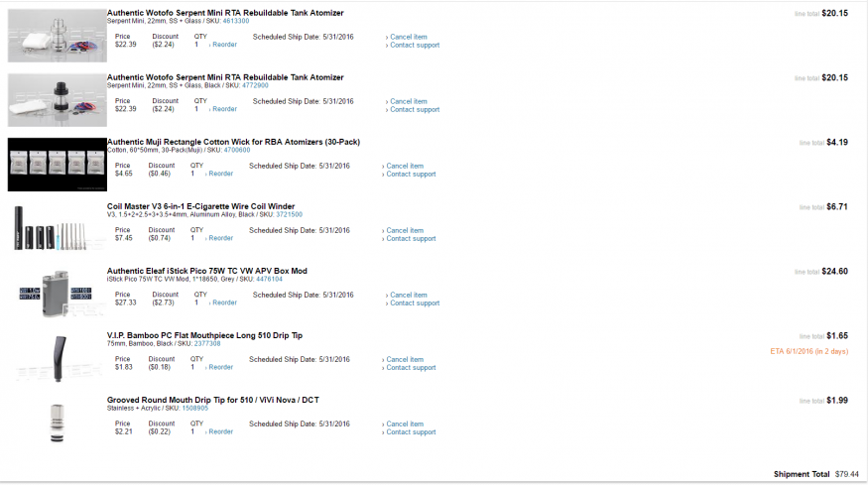Viewport: 868px width, 485px height.
Task: Reorder the Muji Rectangle Cotton Wick
Action: (x=222, y=174)
